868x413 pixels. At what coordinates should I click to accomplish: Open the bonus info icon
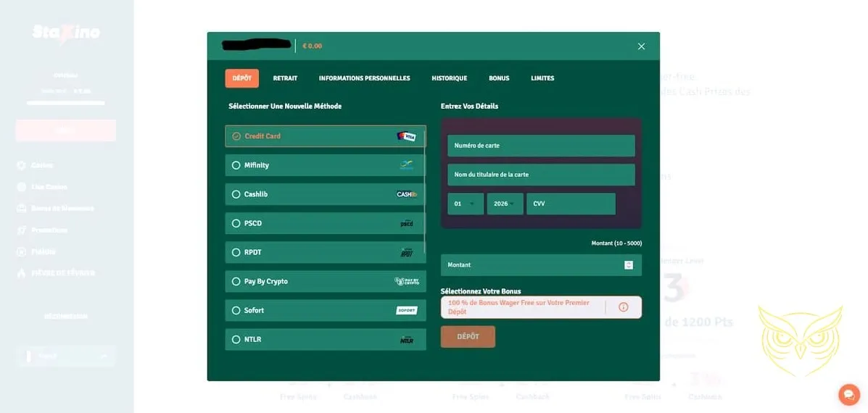click(624, 306)
